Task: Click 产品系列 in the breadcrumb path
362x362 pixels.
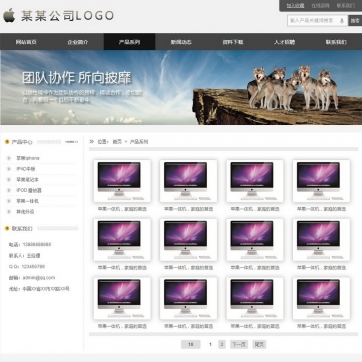Action: pyautogui.click(x=139, y=142)
